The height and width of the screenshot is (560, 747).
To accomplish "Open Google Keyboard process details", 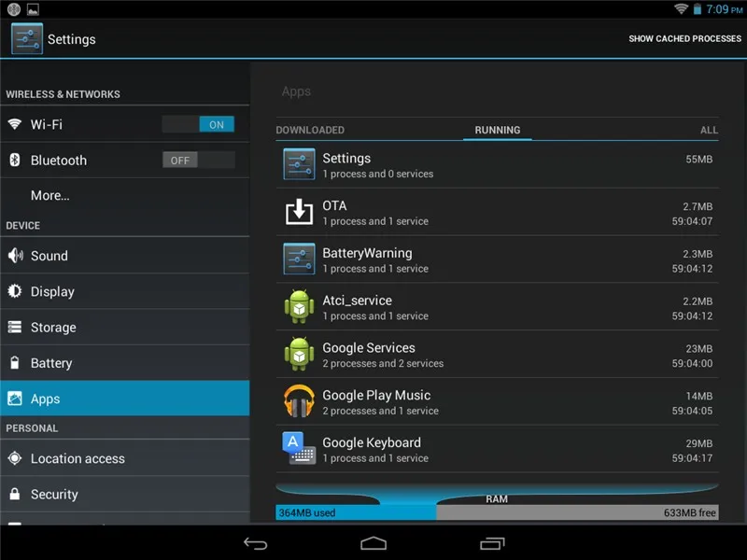I will (497, 449).
